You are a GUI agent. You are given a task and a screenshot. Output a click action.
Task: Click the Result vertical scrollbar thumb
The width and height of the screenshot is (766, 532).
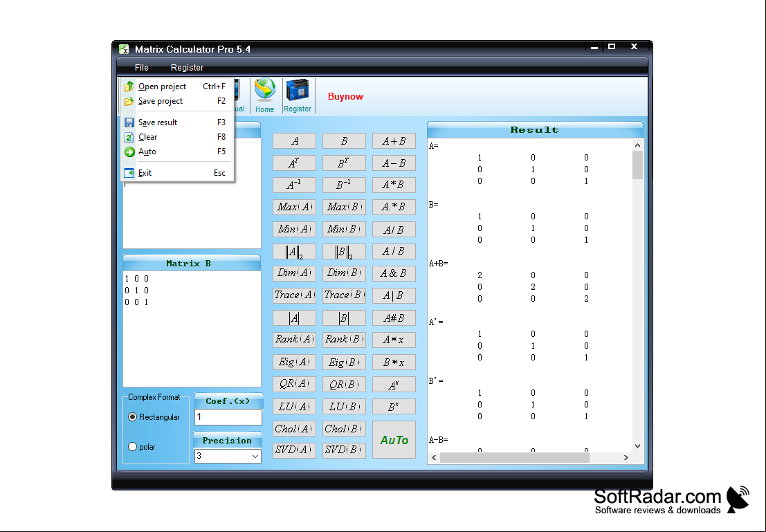[x=637, y=165]
